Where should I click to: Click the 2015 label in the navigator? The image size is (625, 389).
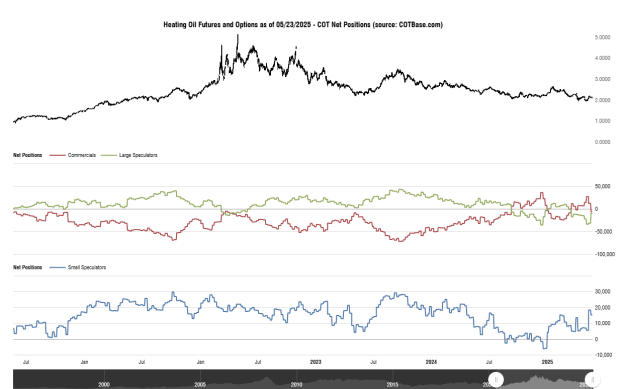[393, 385]
